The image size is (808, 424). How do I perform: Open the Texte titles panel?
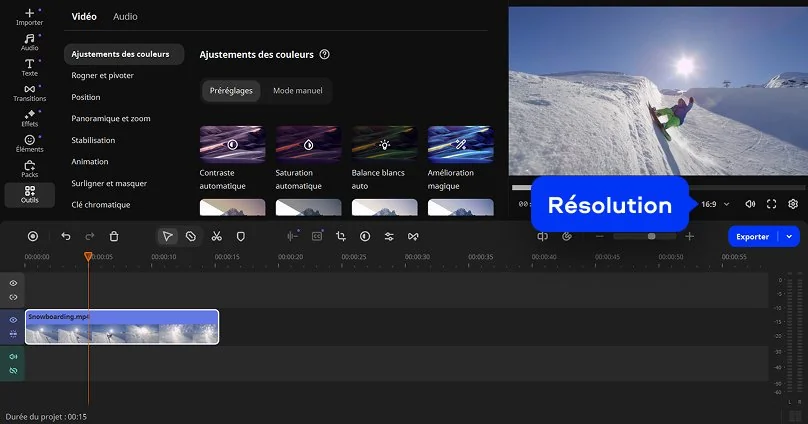(29, 67)
